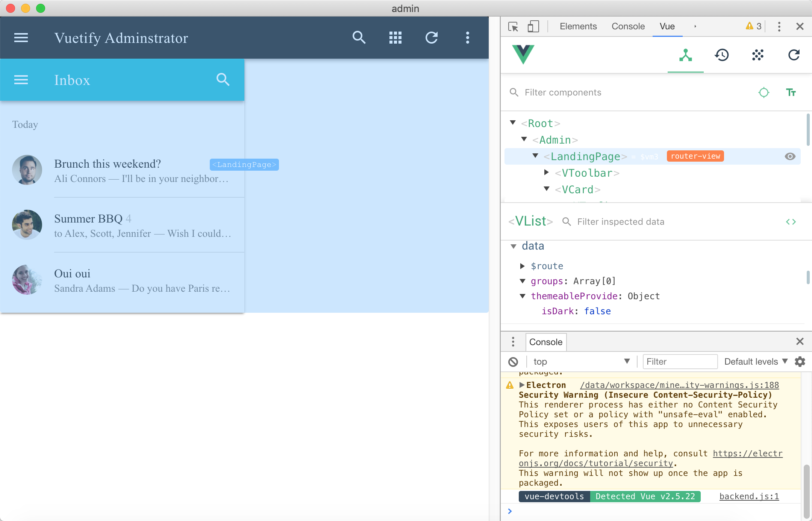Expand the VToolbar component node

546,173
